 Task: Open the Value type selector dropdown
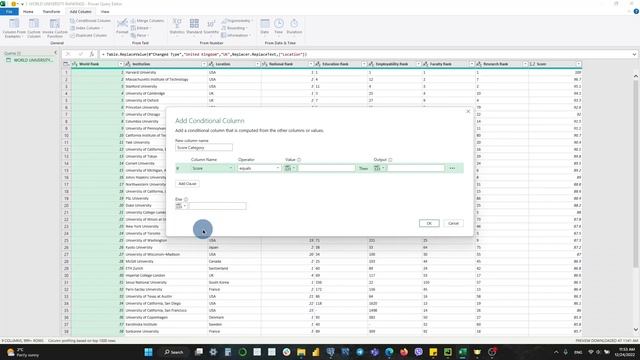[x=290, y=168]
